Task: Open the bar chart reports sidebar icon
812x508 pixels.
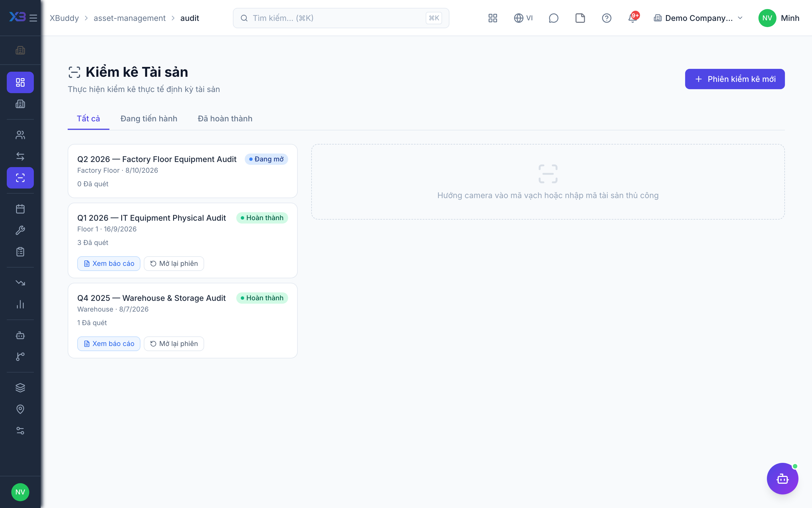Action: [20, 305]
